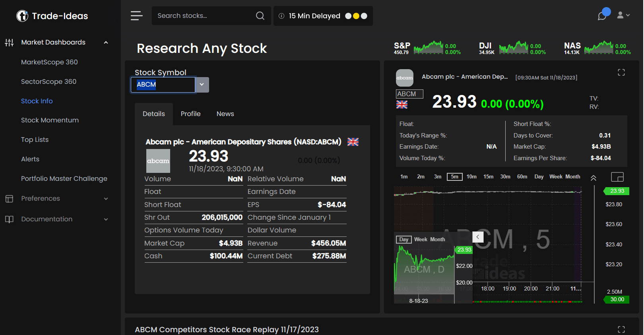
Task: Click the 23.93 marker in mini chart
Action: coord(464,250)
